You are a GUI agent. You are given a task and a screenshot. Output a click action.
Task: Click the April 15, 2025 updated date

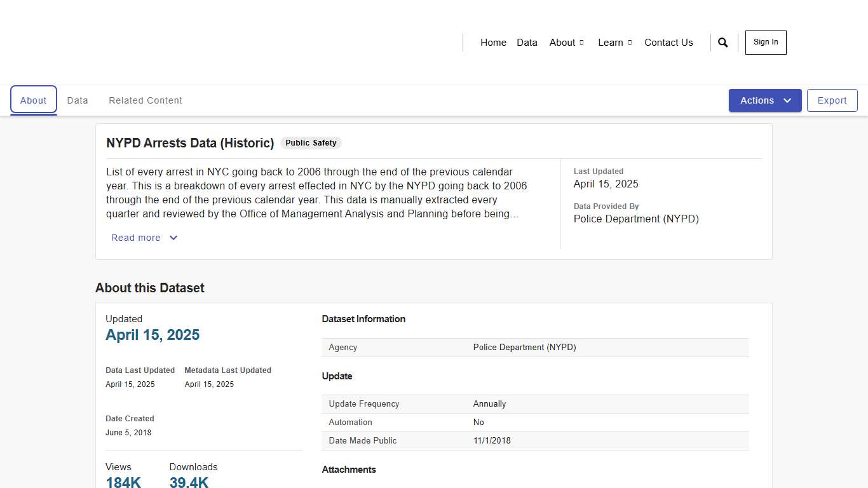click(153, 335)
